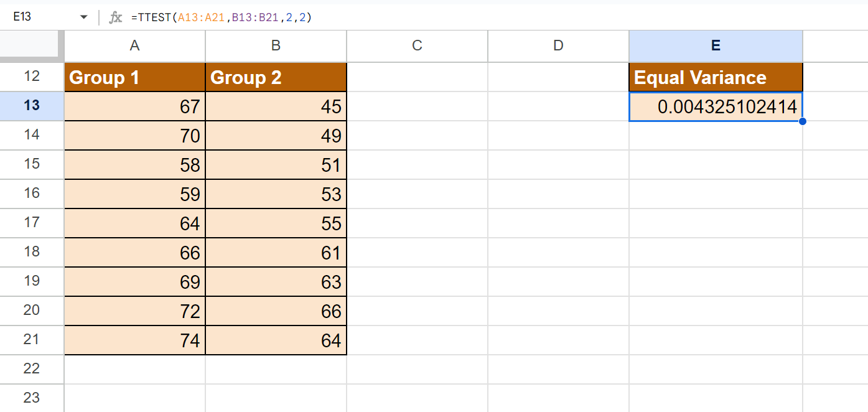The width and height of the screenshot is (868, 412).
Task: Select row 13 header
Action: click(32, 106)
